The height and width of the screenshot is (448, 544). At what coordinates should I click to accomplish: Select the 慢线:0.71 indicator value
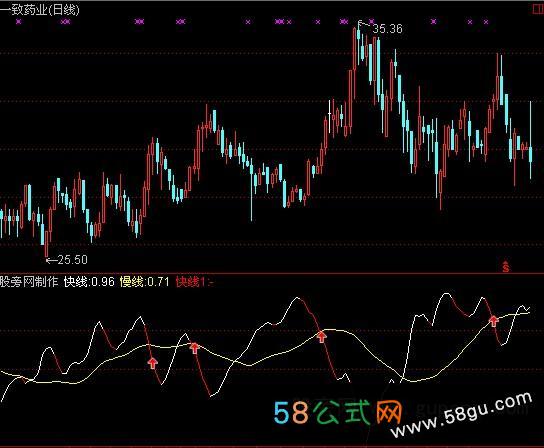click(x=145, y=281)
